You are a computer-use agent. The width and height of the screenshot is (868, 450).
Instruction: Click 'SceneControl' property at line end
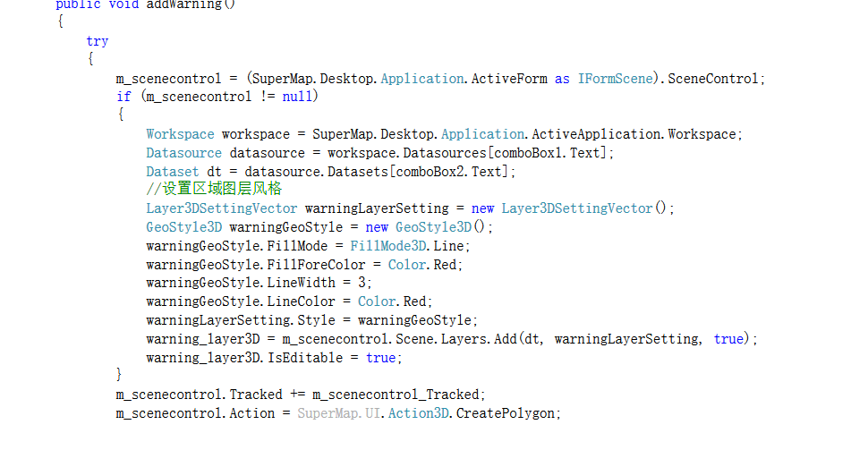pyautogui.click(x=713, y=79)
